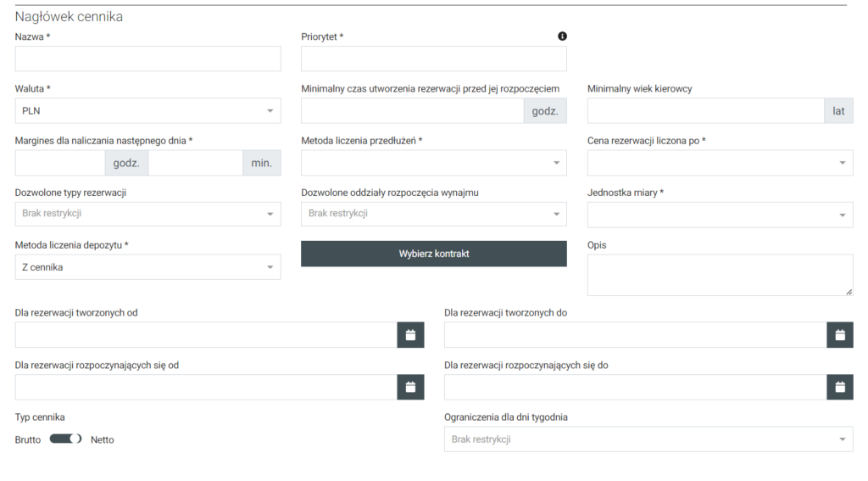
Task: Focus the Priorytet input field
Action: click(433, 59)
